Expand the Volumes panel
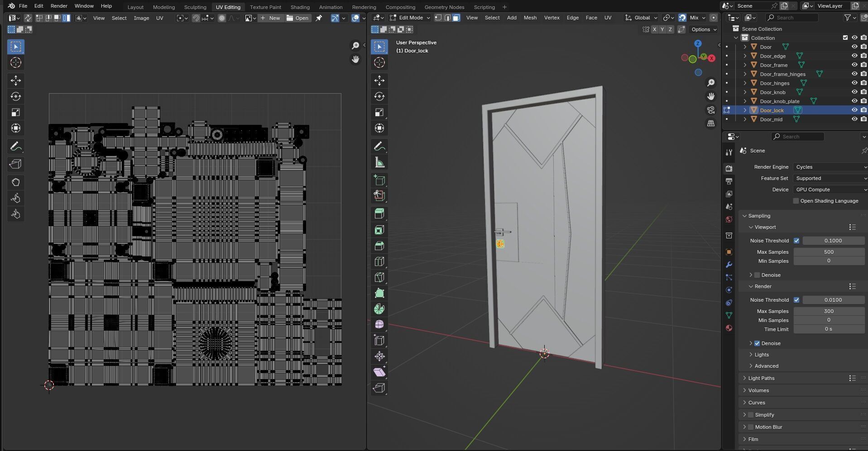The image size is (868, 451). click(x=758, y=390)
